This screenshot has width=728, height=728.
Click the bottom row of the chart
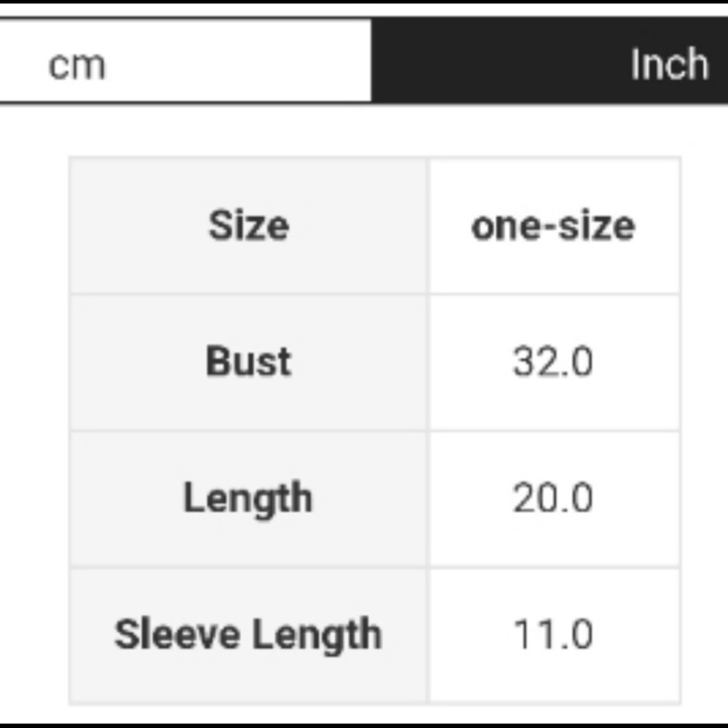[375, 633]
